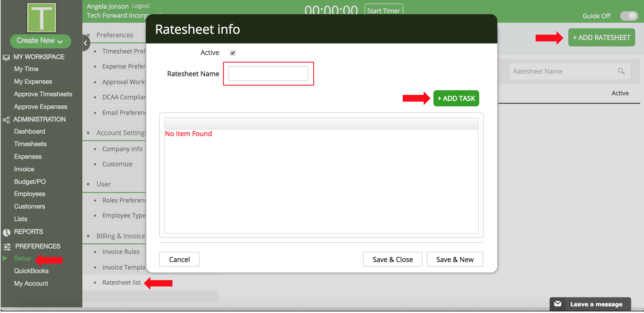Screen dimensions: 644x313
Task: Select Invoice Template item
Action: 124,267
